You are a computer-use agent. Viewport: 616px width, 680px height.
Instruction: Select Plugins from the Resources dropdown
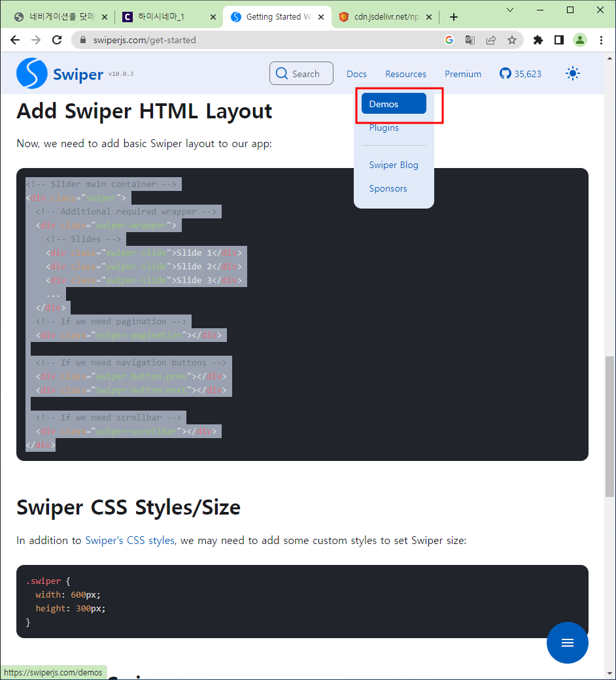point(384,127)
